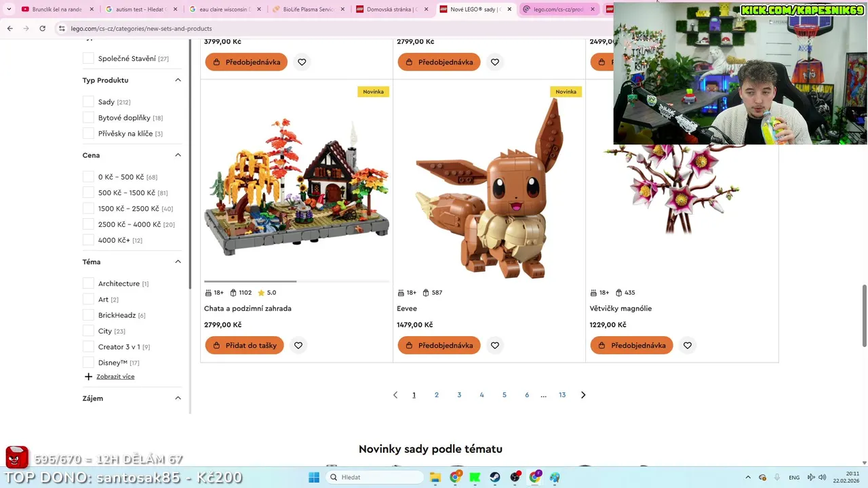Viewport: 868px width, 488px height.
Task: Check the 2500 Kč – 4000 Kč price filter
Action: click(88, 224)
